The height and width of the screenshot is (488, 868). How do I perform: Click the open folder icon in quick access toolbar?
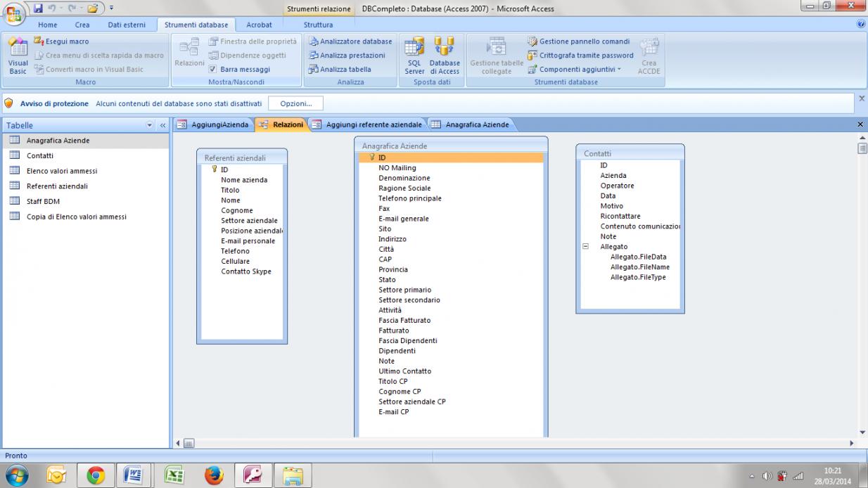[92, 8]
